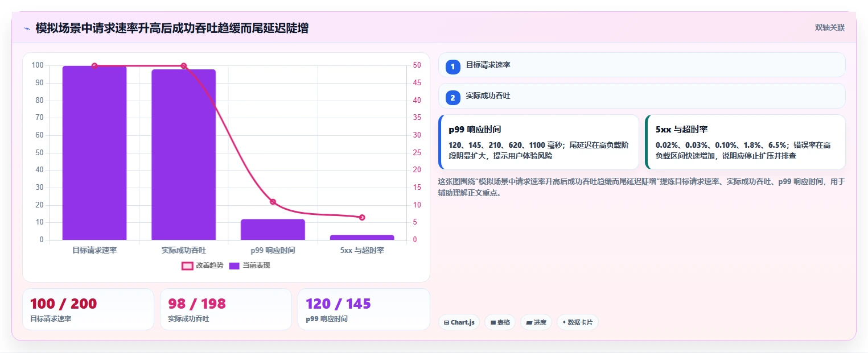The image size is (868, 353).
Task: Click left axis value 100
Action: (x=38, y=65)
